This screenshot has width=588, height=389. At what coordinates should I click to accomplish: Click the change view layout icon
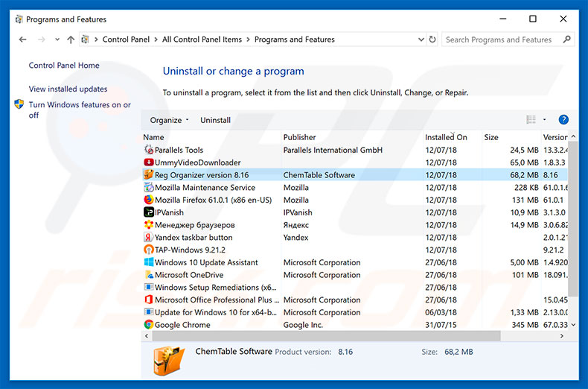531,120
